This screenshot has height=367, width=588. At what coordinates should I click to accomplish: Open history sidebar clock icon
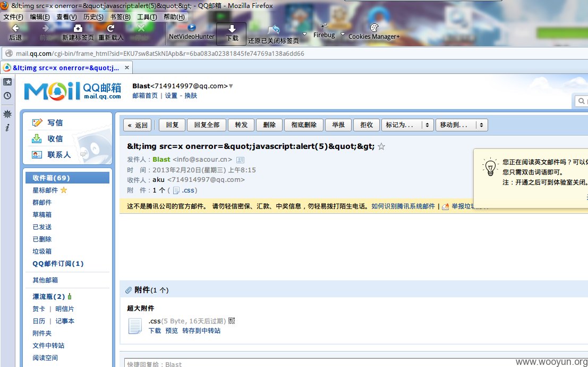click(x=7, y=96)
